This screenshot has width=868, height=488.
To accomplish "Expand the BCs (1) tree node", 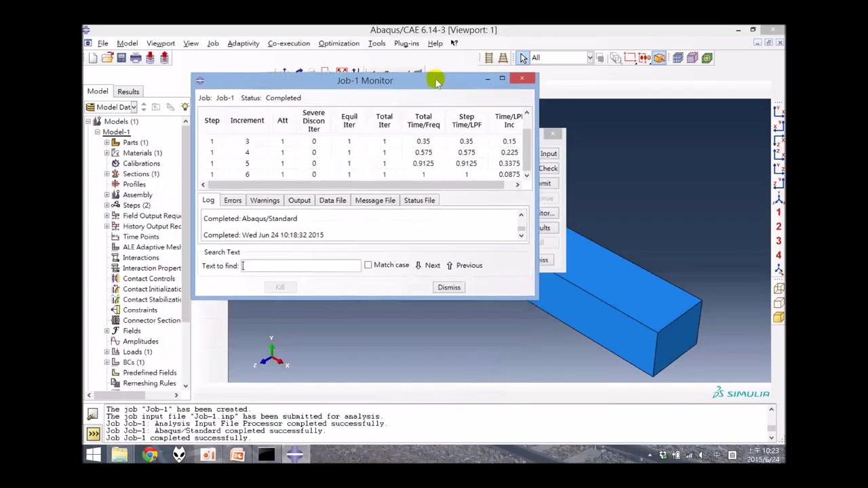I will [x=106, y=362].
